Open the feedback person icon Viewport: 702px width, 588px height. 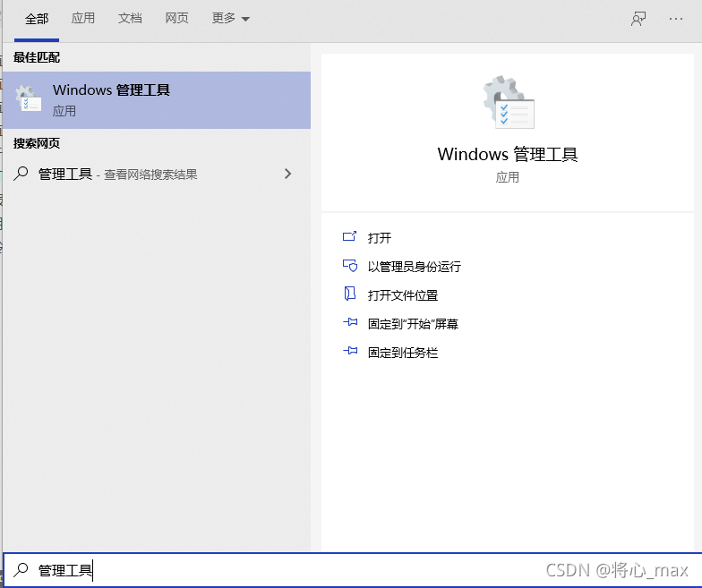[x=638, y=19]
